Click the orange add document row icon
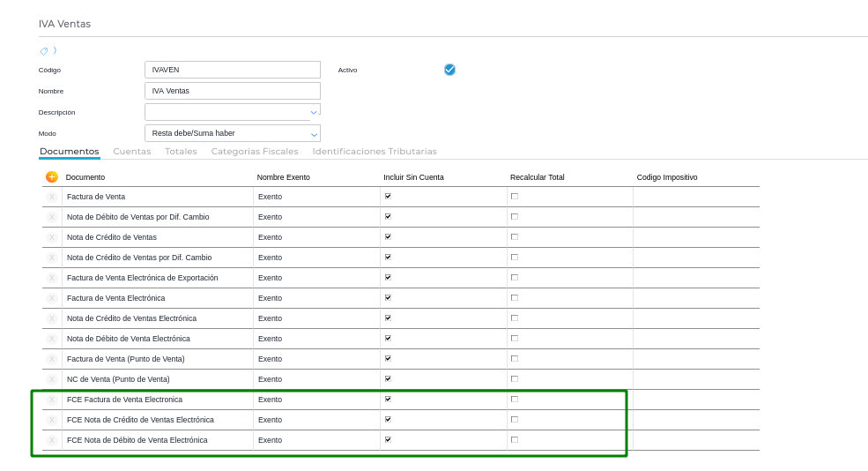 pyautogui.click(x=51, y=177)
